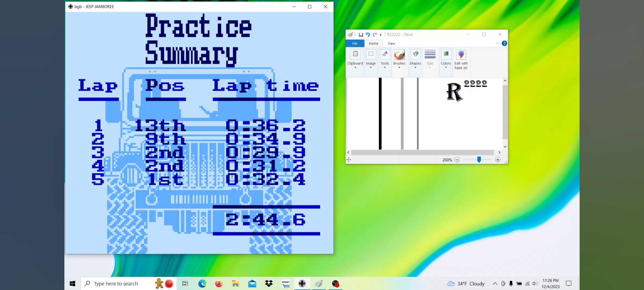Switch to the Home ribbon tab

(374, 44)
